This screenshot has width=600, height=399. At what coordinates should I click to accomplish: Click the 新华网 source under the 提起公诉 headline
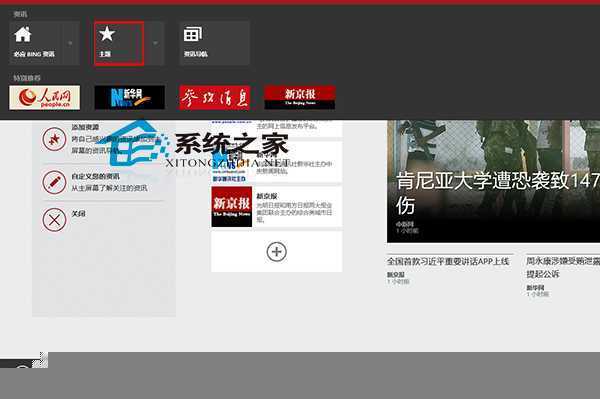pos(535,287)
